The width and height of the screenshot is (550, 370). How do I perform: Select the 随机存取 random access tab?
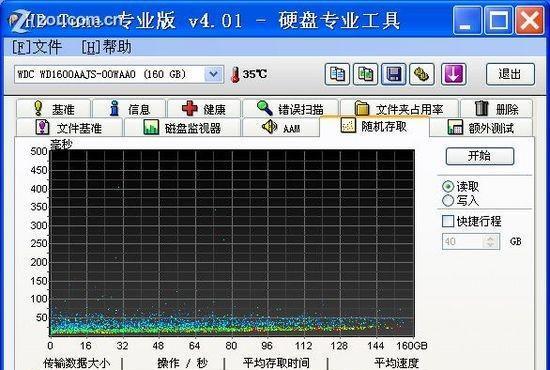tap(374, 126)
